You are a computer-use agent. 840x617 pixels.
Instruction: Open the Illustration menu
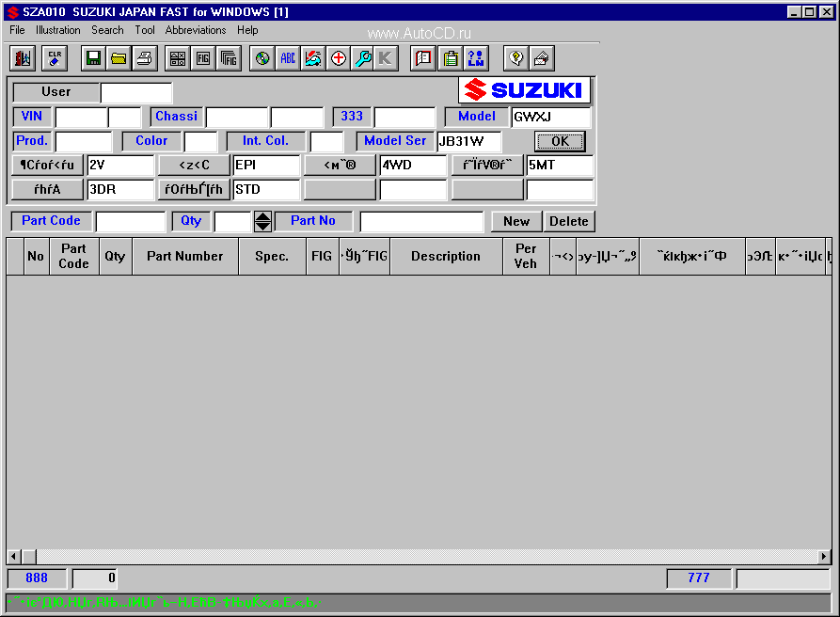point(58,30)
